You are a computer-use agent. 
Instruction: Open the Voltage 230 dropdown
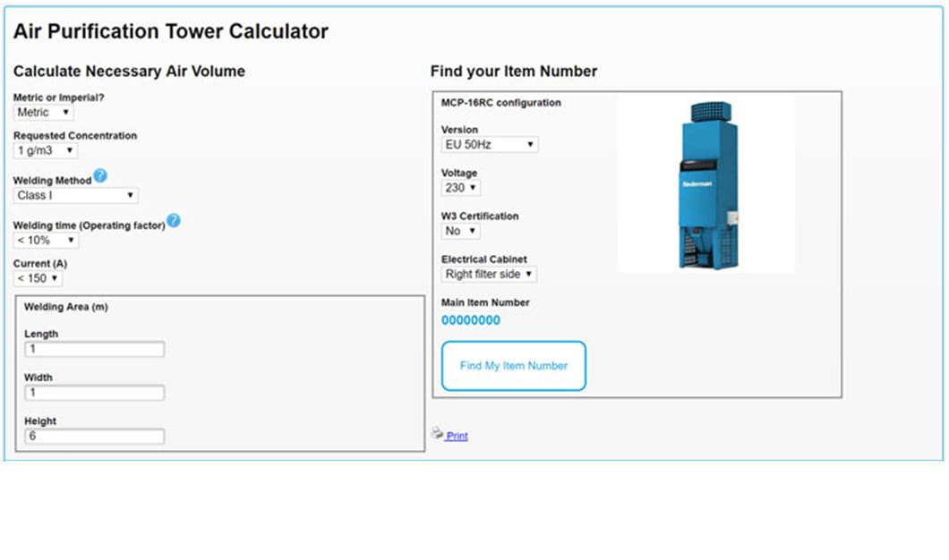461,188
